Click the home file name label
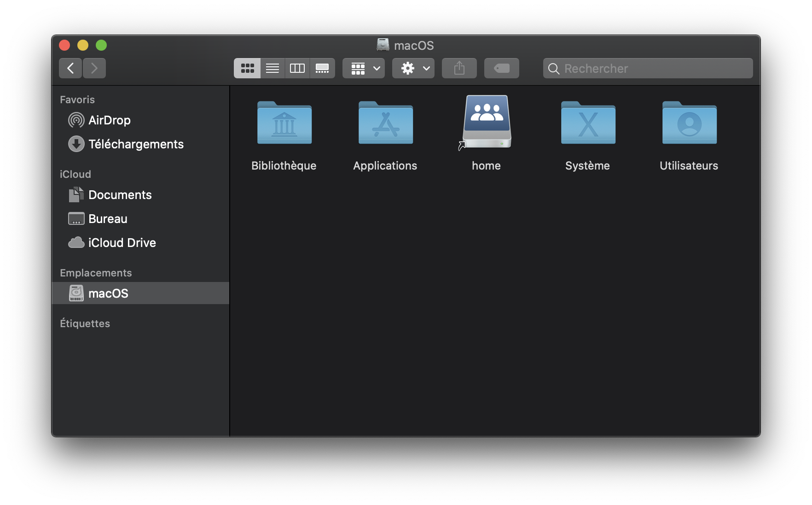Viewport: 812px width, 505px height. pos(487,166)
